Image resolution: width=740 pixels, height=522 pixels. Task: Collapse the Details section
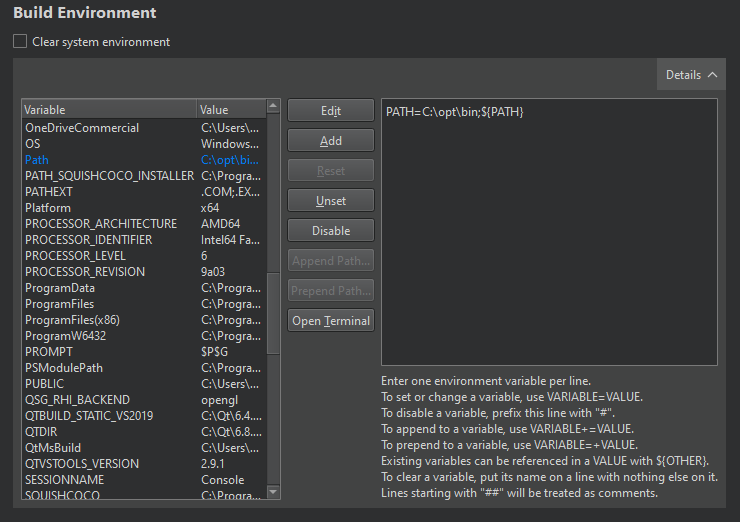[691, 75]
